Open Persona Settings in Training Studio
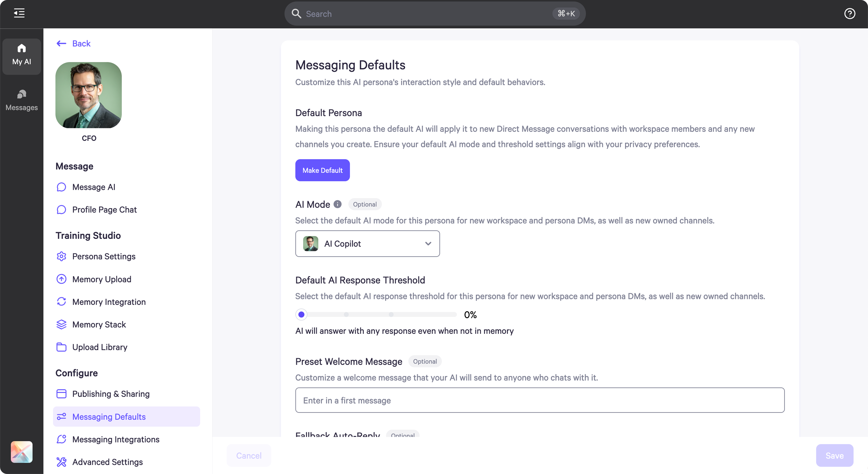This screenshot has height=474, width=868. (x=103, y=256)
